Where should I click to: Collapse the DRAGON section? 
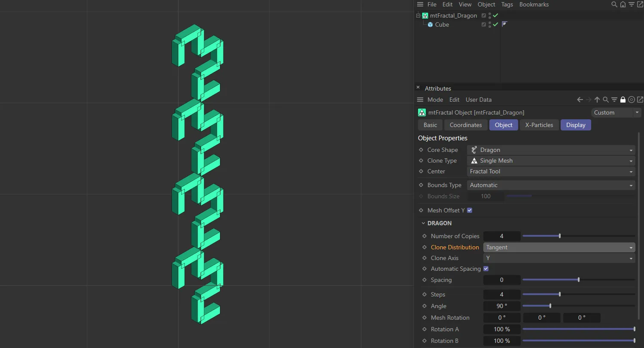(x=423, y=223)
